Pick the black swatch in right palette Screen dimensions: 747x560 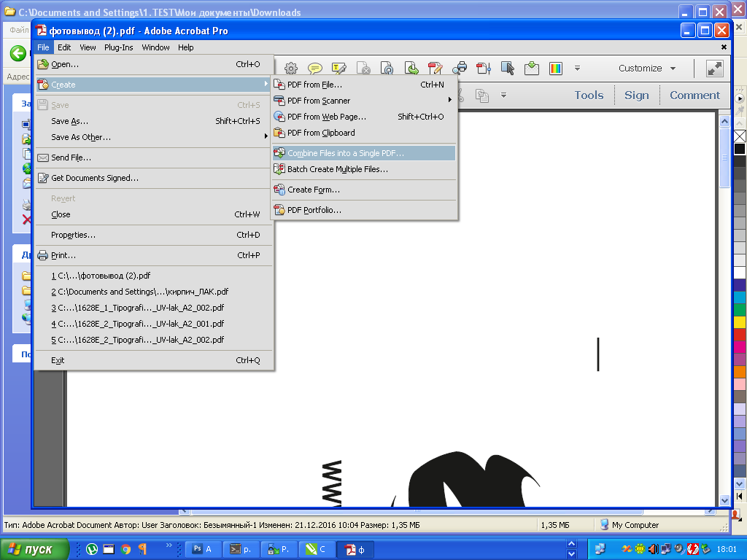[x=740, y=149]
